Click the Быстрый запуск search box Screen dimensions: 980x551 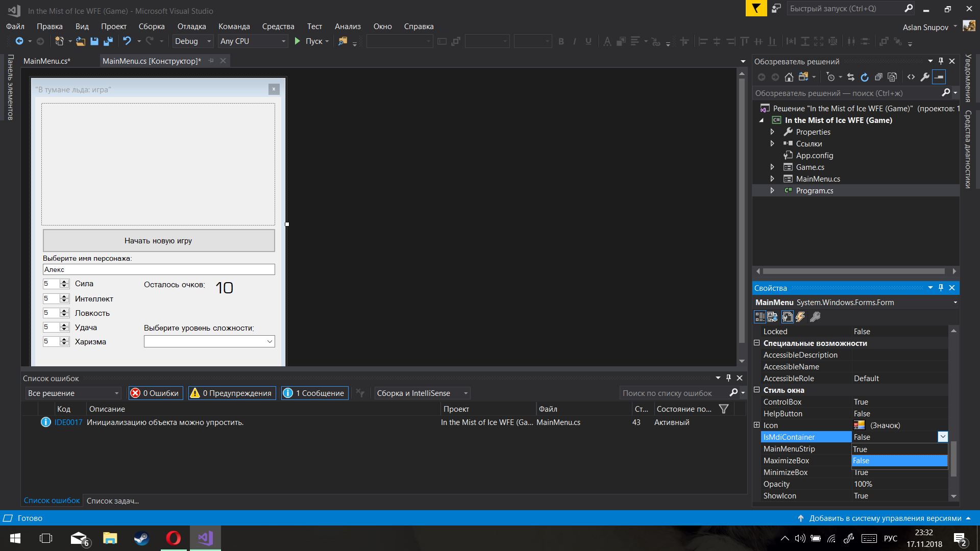tap(845, 9)
